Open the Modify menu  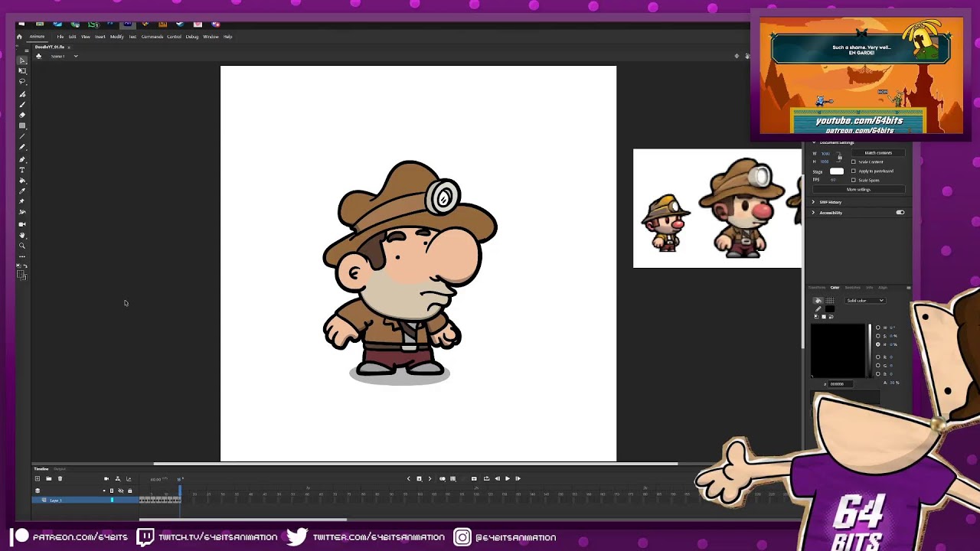[116, 37]
